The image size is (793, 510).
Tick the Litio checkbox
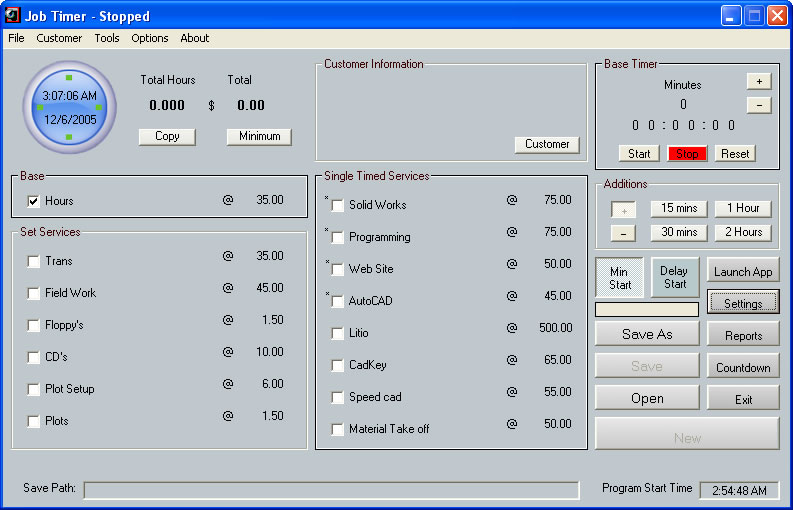[337, 333]
